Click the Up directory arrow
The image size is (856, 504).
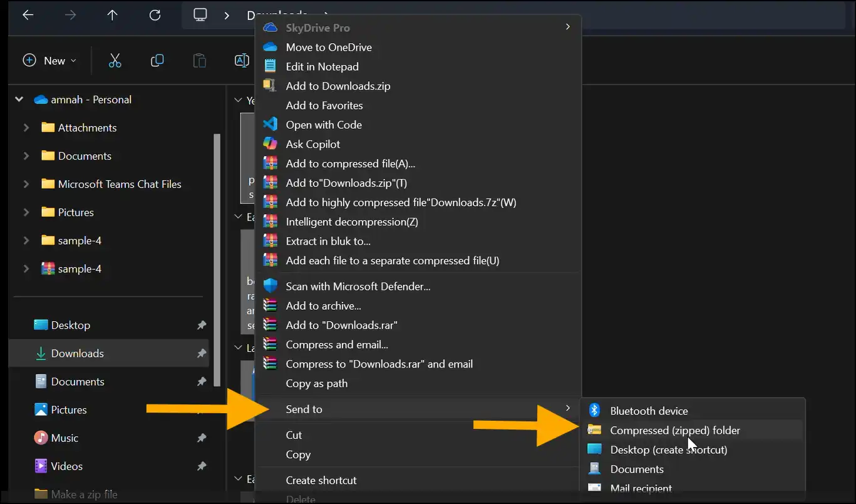(113, 15)
